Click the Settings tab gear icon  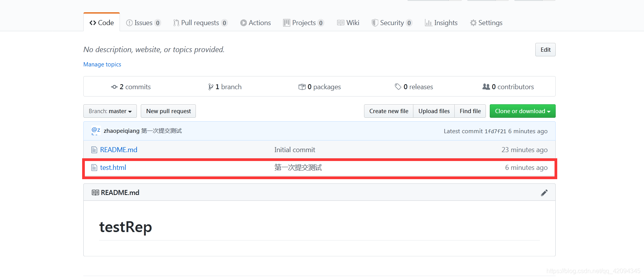[x=473, y=23]
